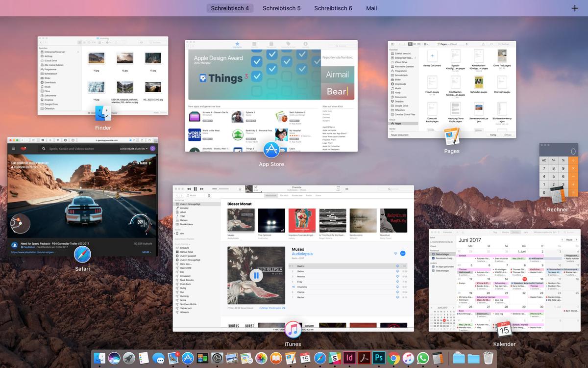This screenshot has width=588, height=368.
Task: Click the YouTube search field in Safari
Action: tap(78, 149)
